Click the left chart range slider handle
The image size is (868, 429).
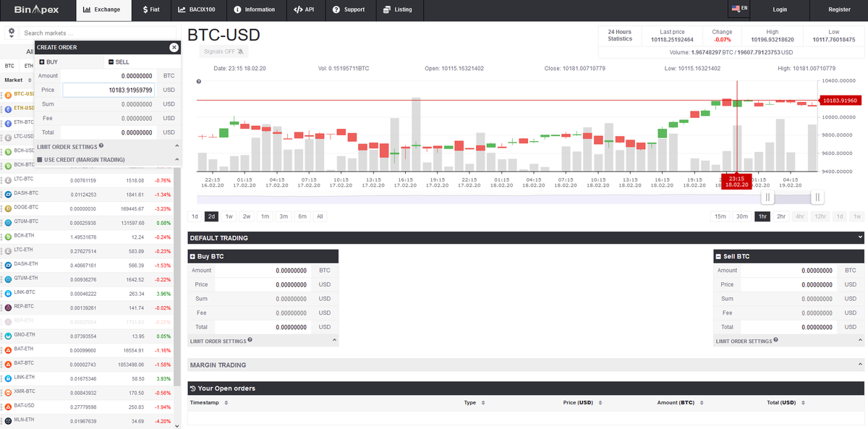tap(768, 197)
